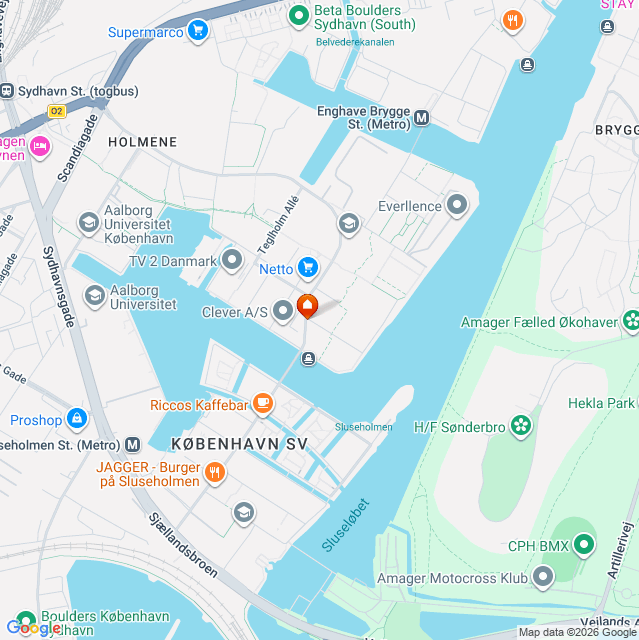639x640 pixels.
Task: Select the Beta Boulders Sydhavn green pin
Action: (299, 16)
